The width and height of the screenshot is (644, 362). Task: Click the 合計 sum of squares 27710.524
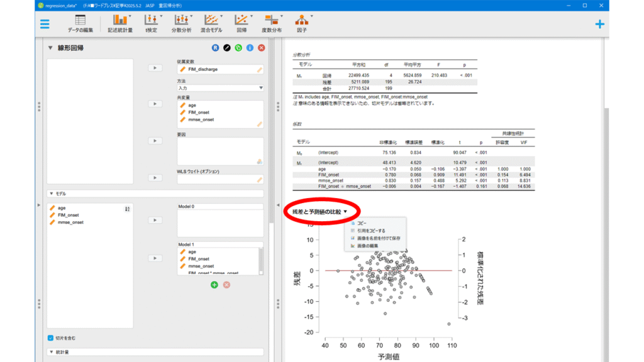[x=358, y=89]
